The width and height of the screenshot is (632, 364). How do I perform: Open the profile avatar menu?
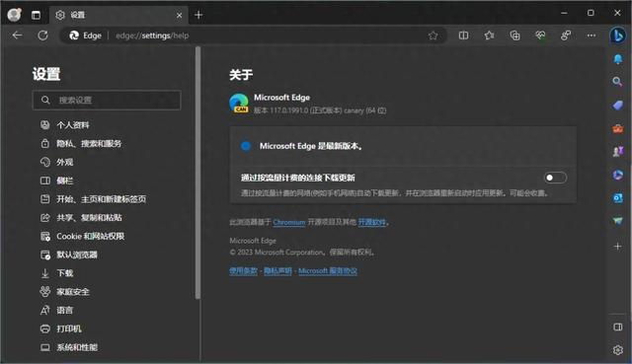(15, 15)
